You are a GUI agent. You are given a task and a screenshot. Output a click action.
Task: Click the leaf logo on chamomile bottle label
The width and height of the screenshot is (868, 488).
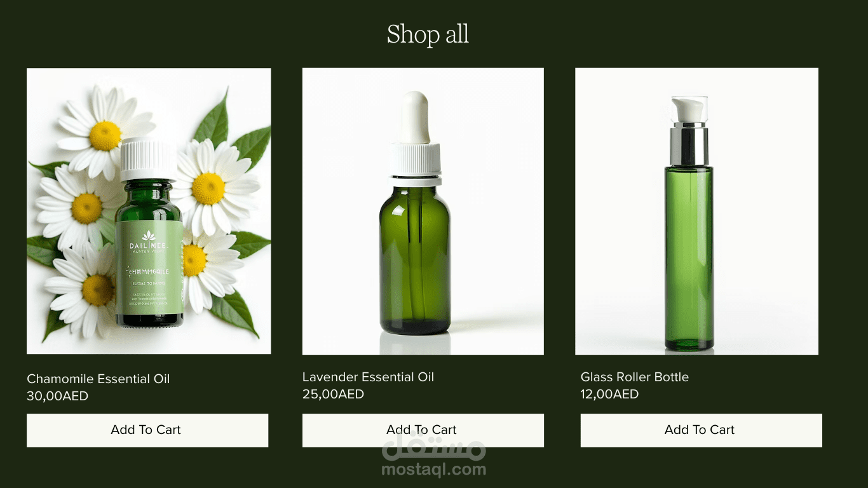[x=149, y=236]
